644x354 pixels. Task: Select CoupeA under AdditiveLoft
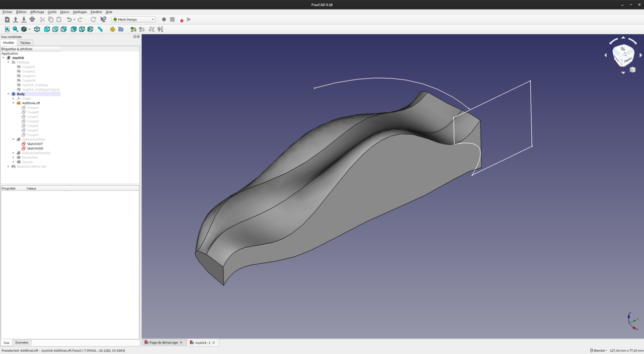point(33,108)
